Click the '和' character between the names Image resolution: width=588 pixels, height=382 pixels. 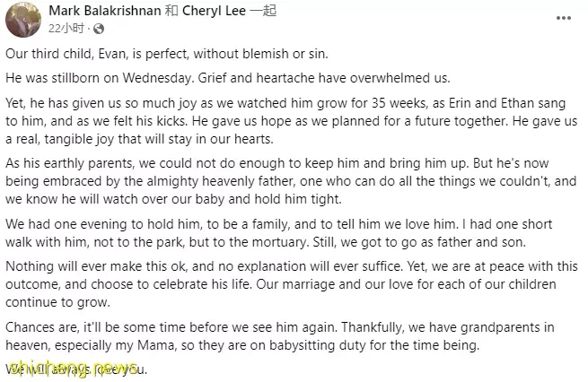(171, 11)
